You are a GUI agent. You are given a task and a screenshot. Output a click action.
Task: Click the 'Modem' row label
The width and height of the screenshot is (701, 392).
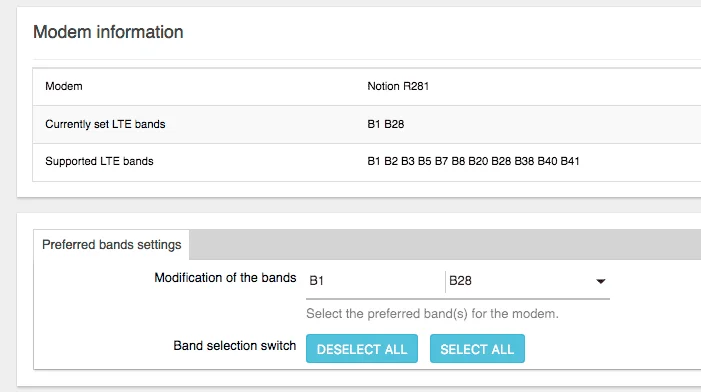63,86
